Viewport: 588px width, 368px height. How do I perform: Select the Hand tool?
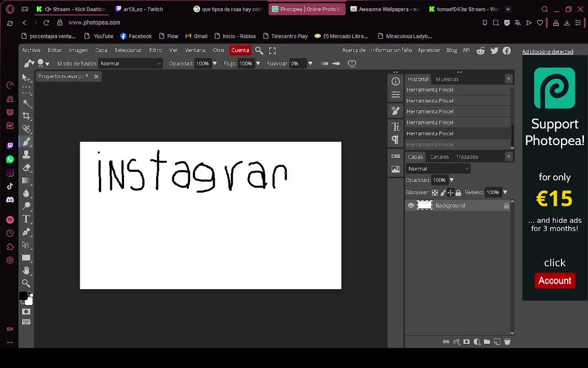point(26,270)
